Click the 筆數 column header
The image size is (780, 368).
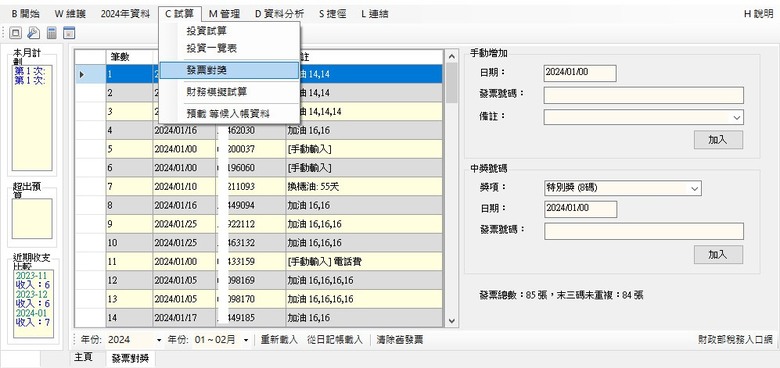(x=129, y=57)
